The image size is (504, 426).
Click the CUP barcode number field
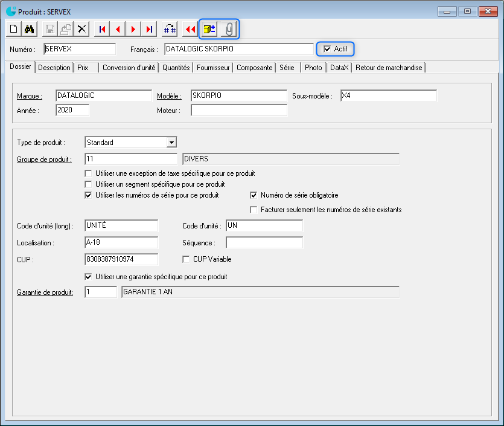(x=121, y=259)
